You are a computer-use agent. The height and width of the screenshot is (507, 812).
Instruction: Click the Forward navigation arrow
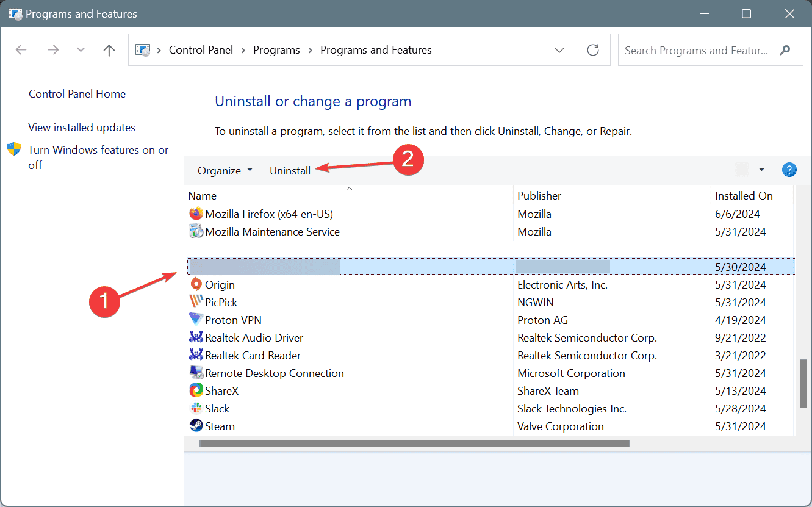[53, 50]
